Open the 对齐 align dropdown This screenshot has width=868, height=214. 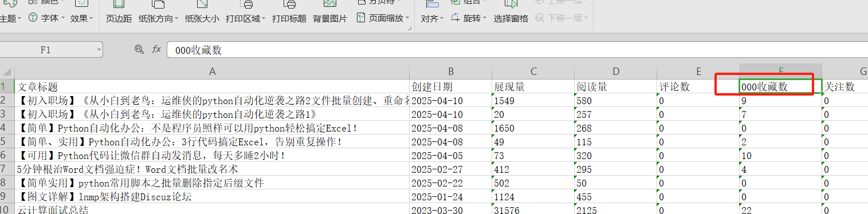coord(433,18)
